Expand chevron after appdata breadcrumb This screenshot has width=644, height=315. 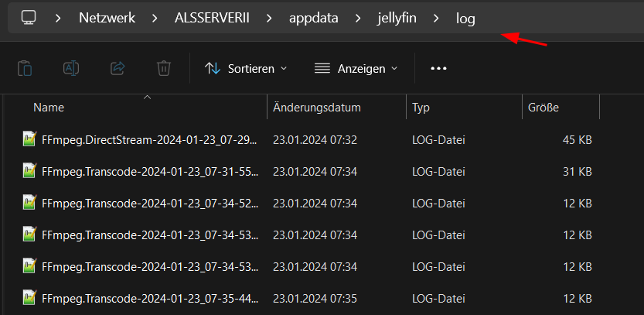[x=358, y=18]
